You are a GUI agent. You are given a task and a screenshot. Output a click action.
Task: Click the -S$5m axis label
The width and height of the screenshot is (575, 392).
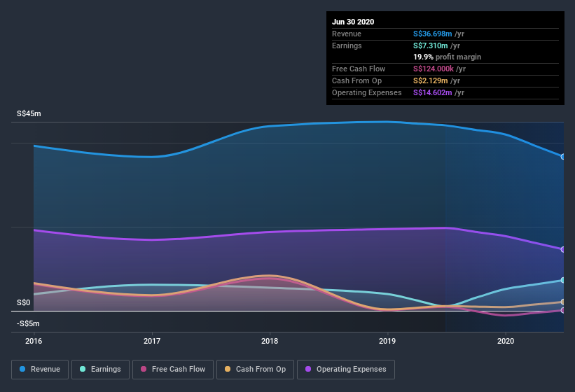[x=28, y=323]
